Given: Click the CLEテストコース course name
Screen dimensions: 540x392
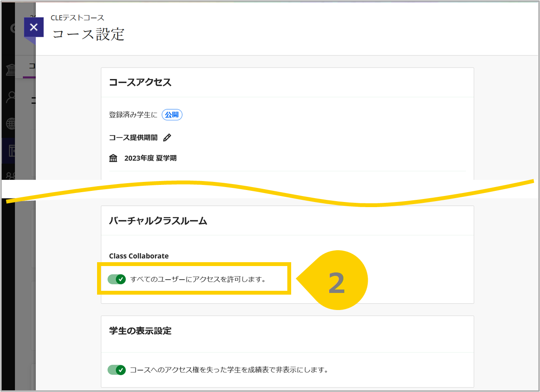Looking at the screenshot, I should pos(77,18).
